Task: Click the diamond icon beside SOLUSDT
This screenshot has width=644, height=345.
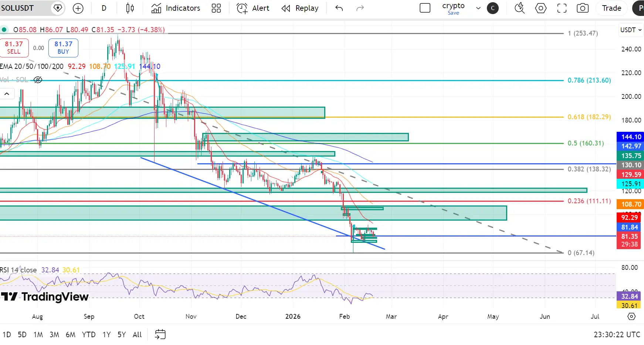Action: (58, 8)
